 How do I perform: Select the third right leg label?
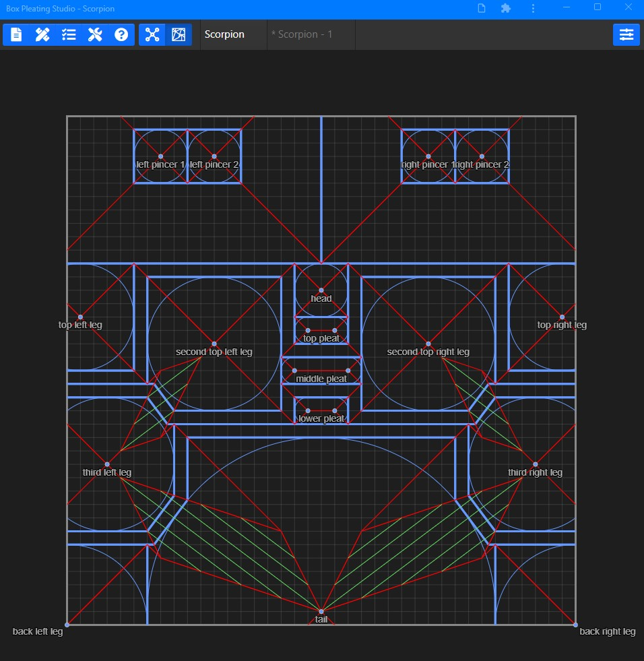(536, 472)
